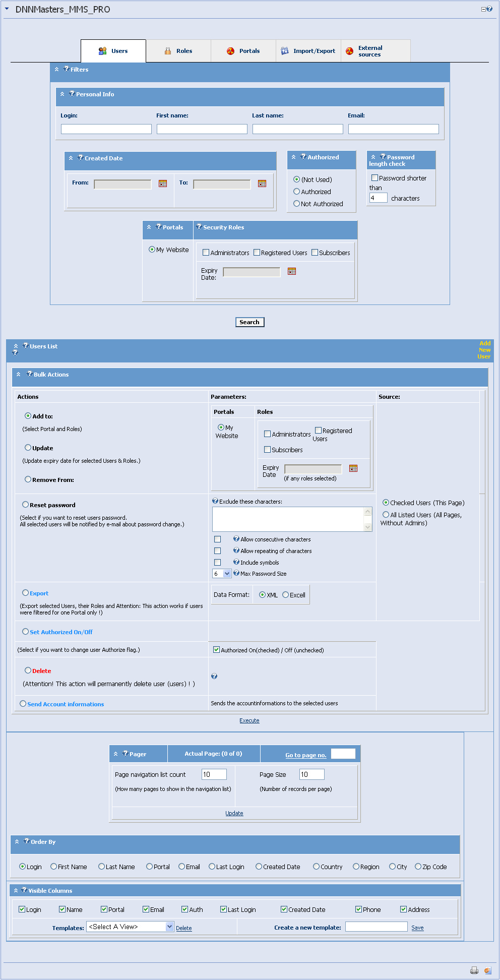Click the Delete link beside Templates dropdown
Screen dimensions: 500x980
pyautogui.click(x=184, y=928)
